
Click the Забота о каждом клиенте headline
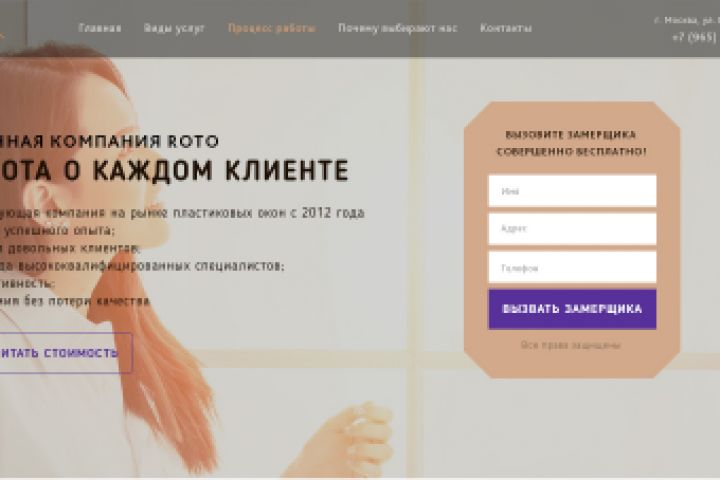(x=174, y=170)
